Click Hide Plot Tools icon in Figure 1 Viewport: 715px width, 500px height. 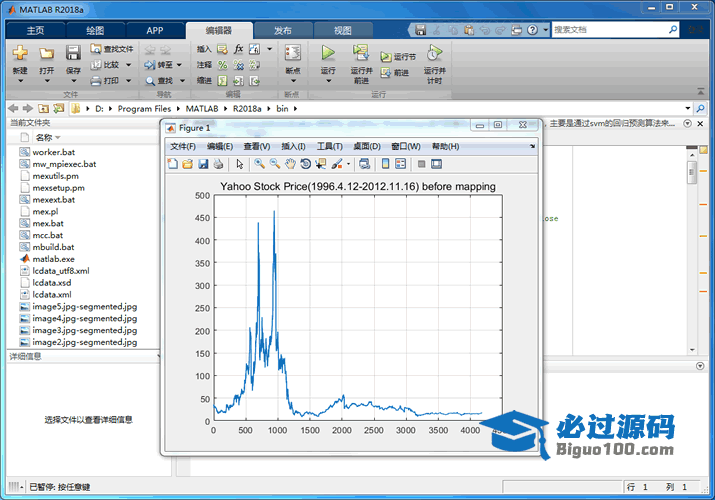click(421, 164)
